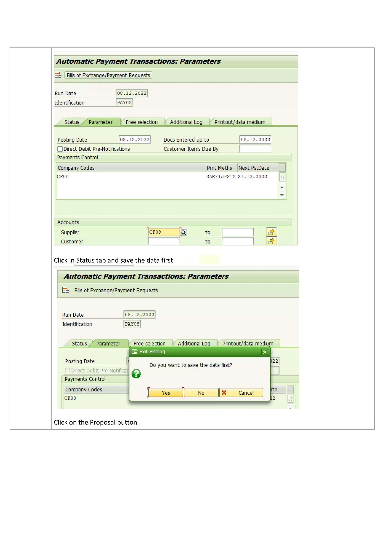This screenshot has height=555, width=392.
Task: Click Cancel in the Exit Editing dialog
Action: [x=241, y=393]
